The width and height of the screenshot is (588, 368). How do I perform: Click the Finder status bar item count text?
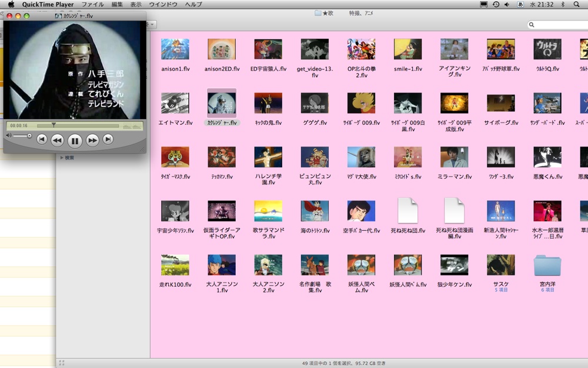point(344,363)
